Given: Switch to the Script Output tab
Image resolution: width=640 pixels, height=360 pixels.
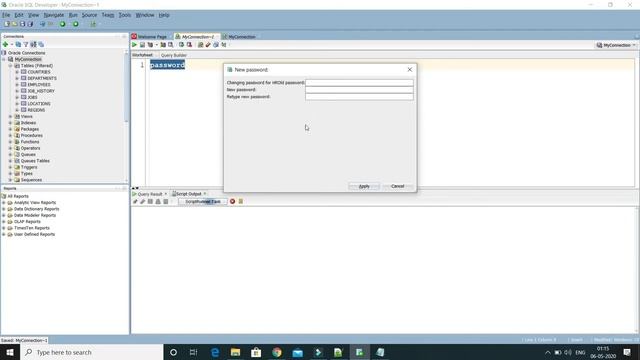Looking at the screenshot, I should (189, 194).
